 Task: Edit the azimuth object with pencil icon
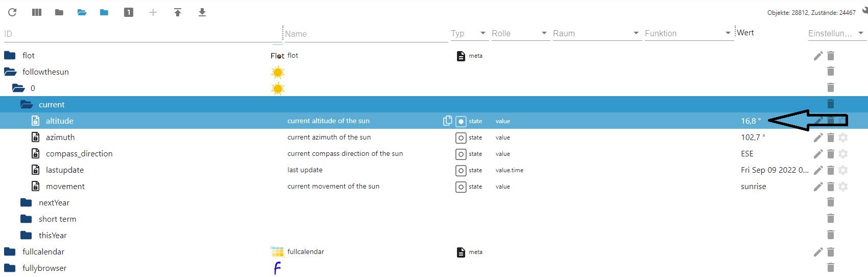(818, 137)
